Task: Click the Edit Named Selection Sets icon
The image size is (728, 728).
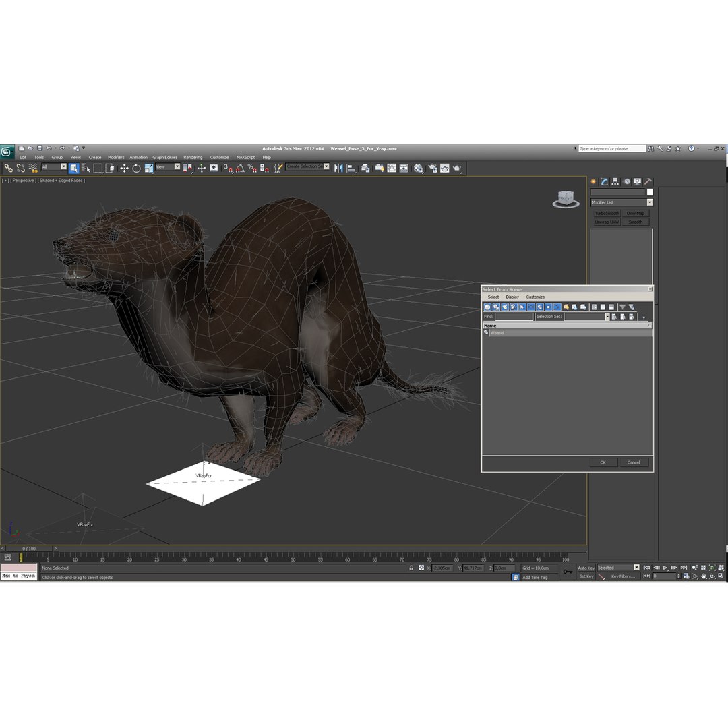Action: 278,168
